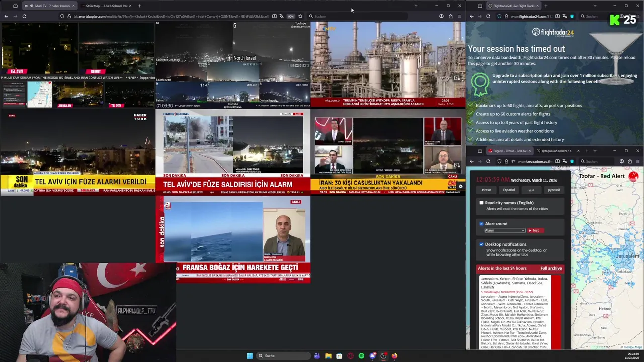Reload the Tzofar Red Alert page
The width and height of the screenshot is (644, 362).
point(488,161)
